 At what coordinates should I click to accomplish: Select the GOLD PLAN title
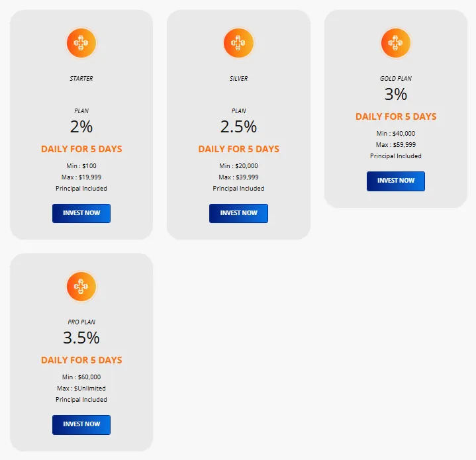click(x=396, y=79)
